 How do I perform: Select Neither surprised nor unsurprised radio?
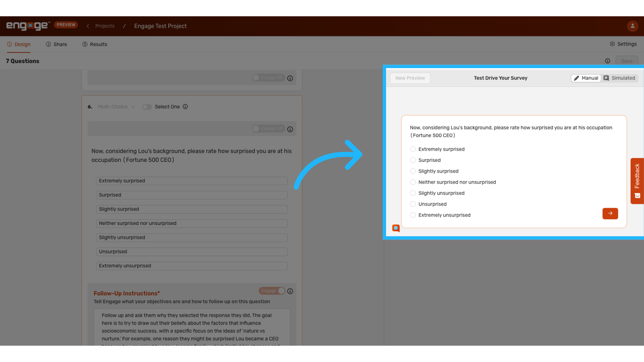(413, 182)
